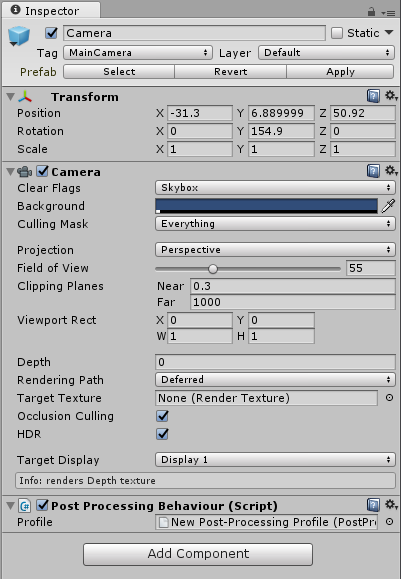Click the prefab Select button
Viewport: 401px width, 579px height.
point(119,72)
